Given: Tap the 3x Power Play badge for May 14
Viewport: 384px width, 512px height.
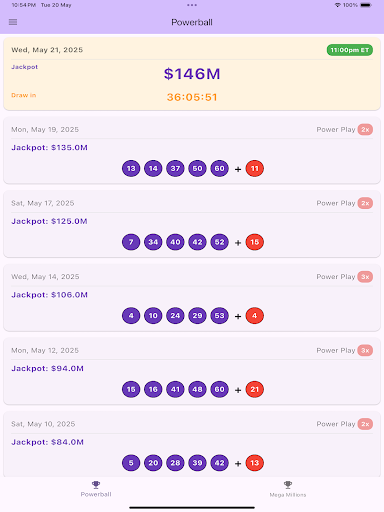Looking at the screenshot, I should 365,277.
